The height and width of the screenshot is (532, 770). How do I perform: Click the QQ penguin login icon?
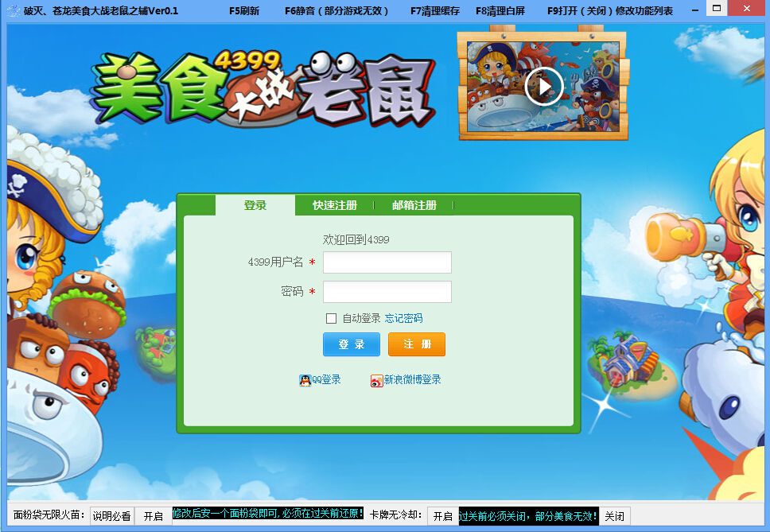coord(305,380)
